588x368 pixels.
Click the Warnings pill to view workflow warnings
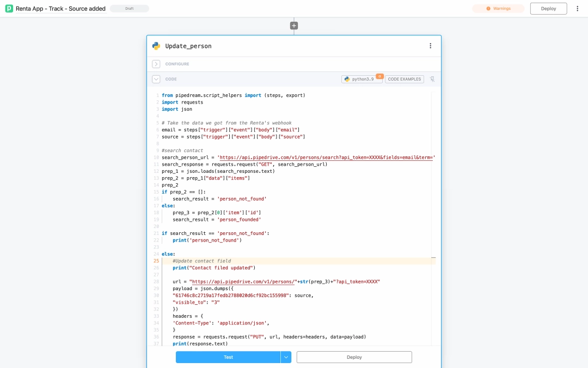point(498,8)
